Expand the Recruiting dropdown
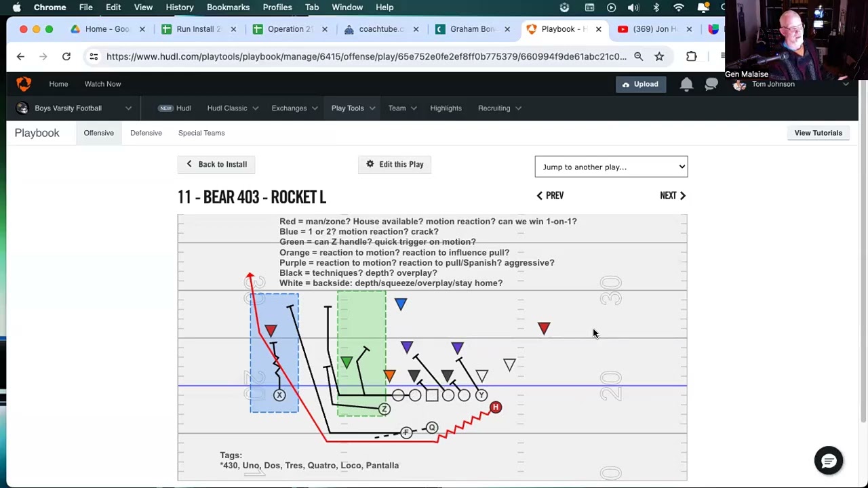 point(499,108)
